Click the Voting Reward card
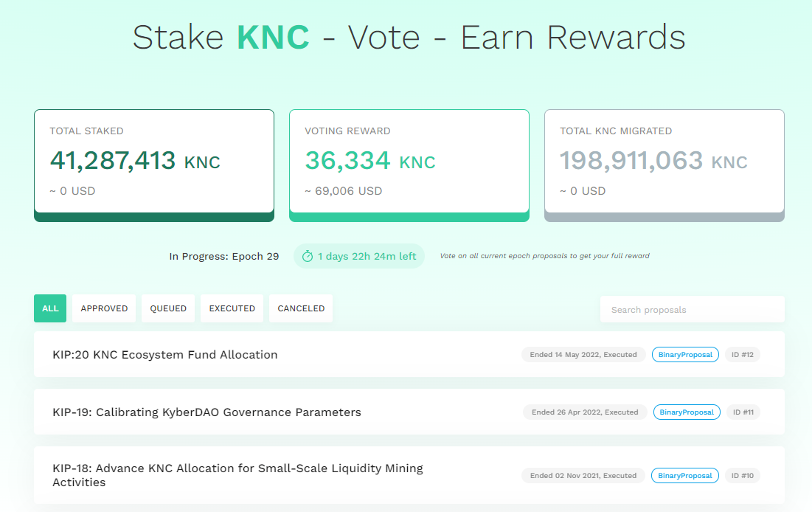Viewport: 812px width, 512px height. click(409, 165)
